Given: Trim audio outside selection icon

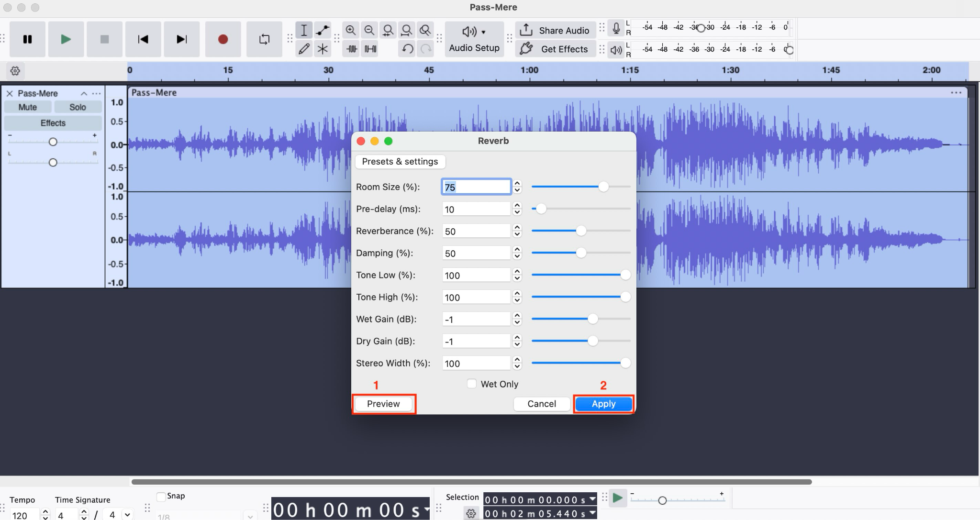Looking at the screenshot, I should click(x=352, y=49).
